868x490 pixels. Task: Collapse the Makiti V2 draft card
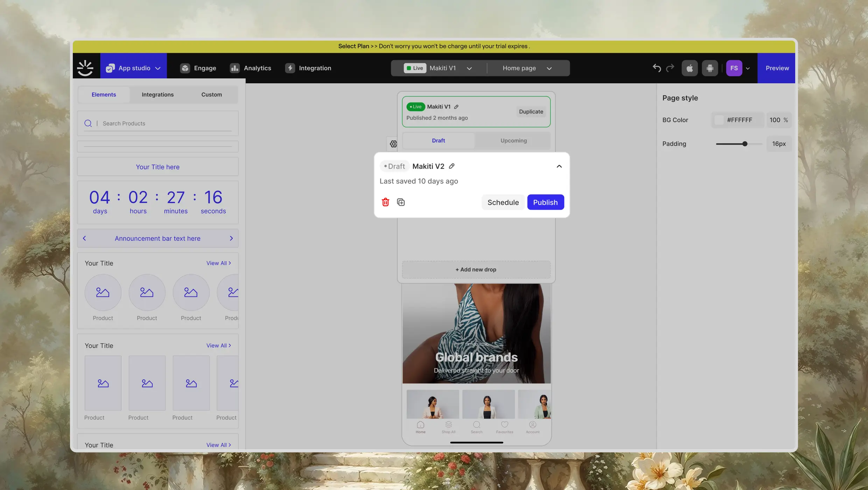click(x=559, y=166)
